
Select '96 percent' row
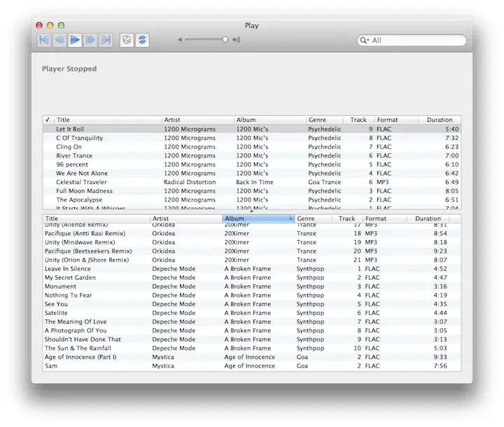tap(252, 164)
